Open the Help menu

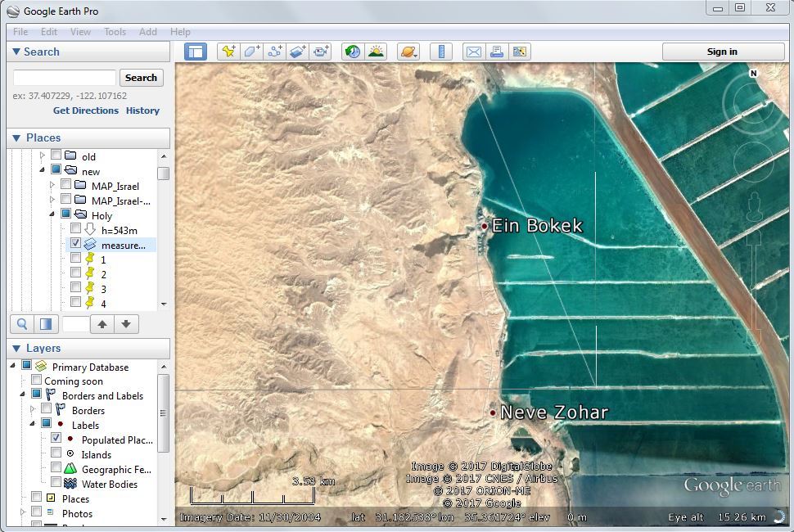pyautogui.click(x=180, y=32)
